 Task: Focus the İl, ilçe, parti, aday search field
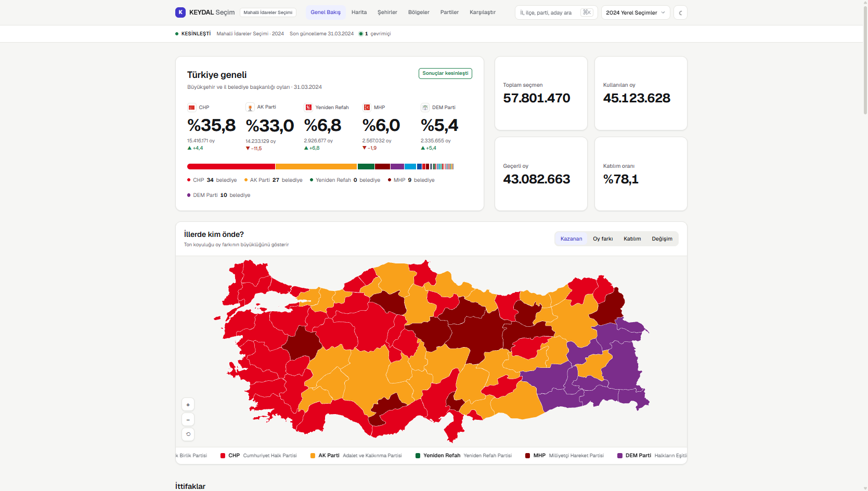click(x=556, y=12)
